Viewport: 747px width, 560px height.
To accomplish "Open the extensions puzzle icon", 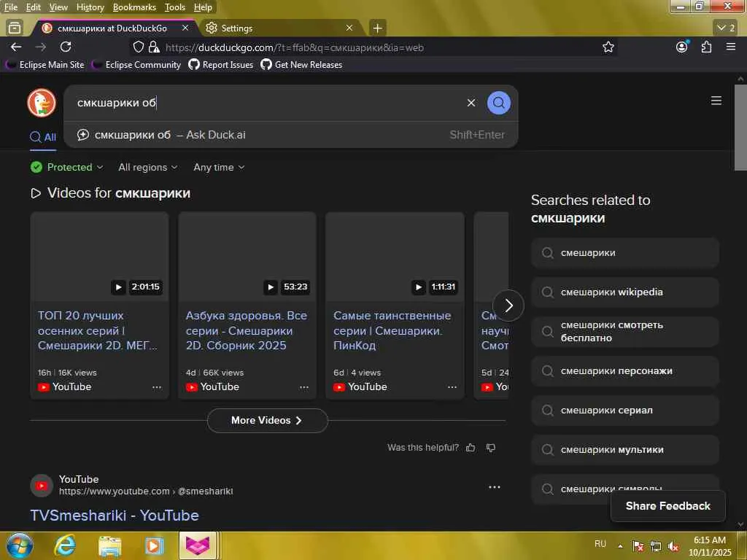I will 706,47.
